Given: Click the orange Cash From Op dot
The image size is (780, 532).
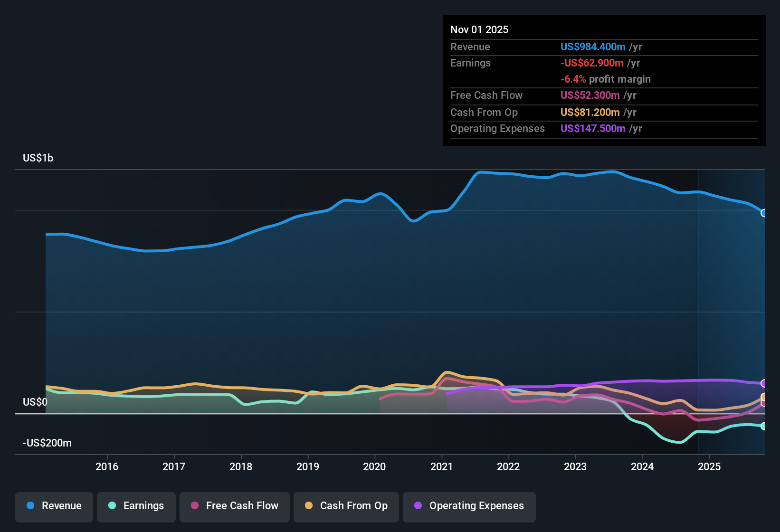Looking at the screenshot, I should click(308, 506).
